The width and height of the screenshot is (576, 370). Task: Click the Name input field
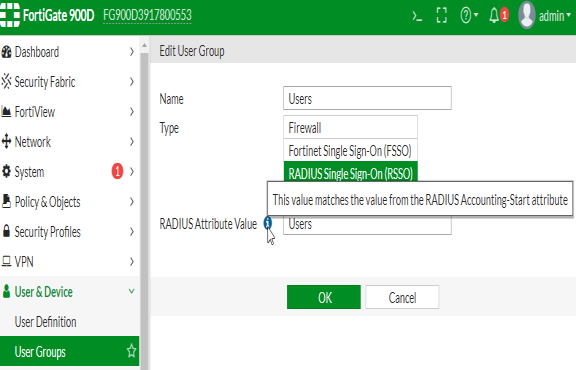click(367, 98)
